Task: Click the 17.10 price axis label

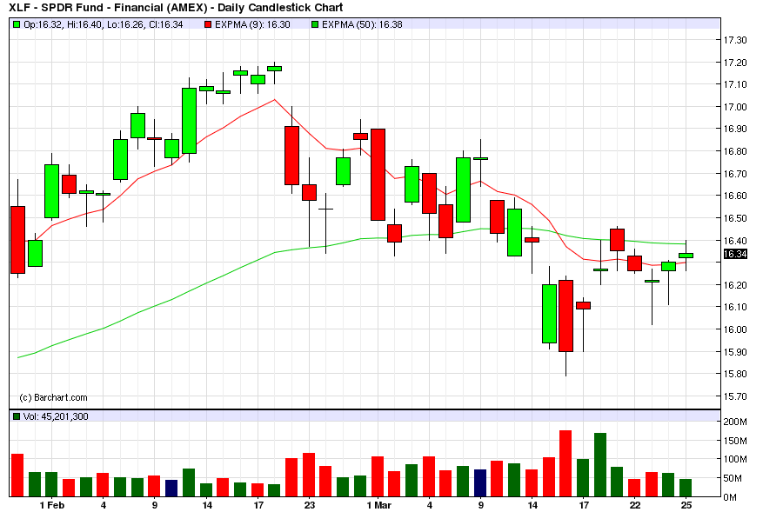Action: (x=735, y=84)
